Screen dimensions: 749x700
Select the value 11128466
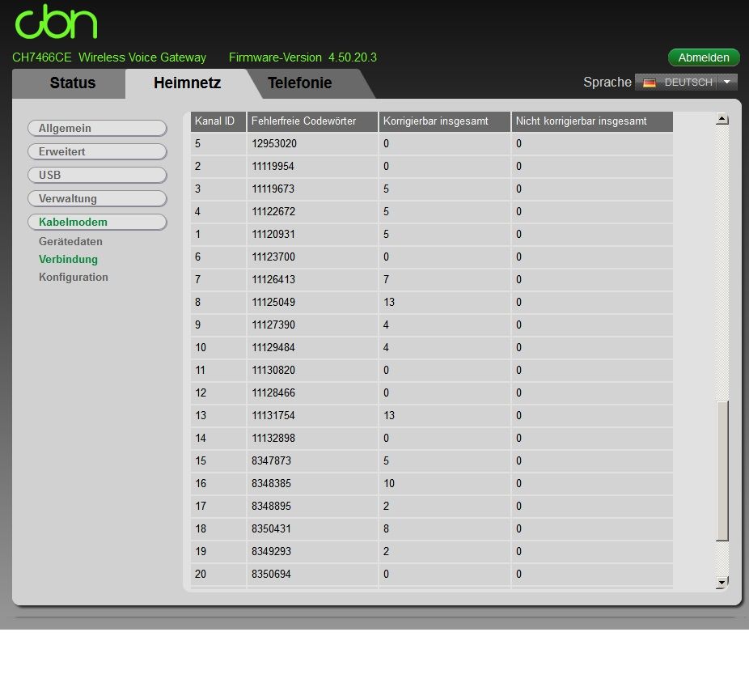point(273,392)
